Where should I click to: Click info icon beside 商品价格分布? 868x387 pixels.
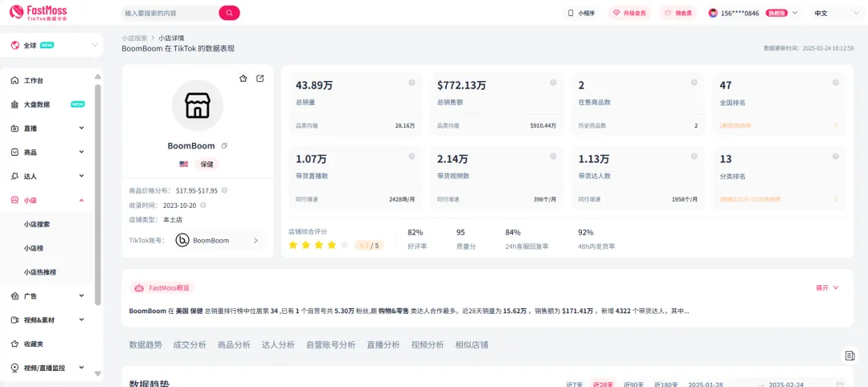224,190
